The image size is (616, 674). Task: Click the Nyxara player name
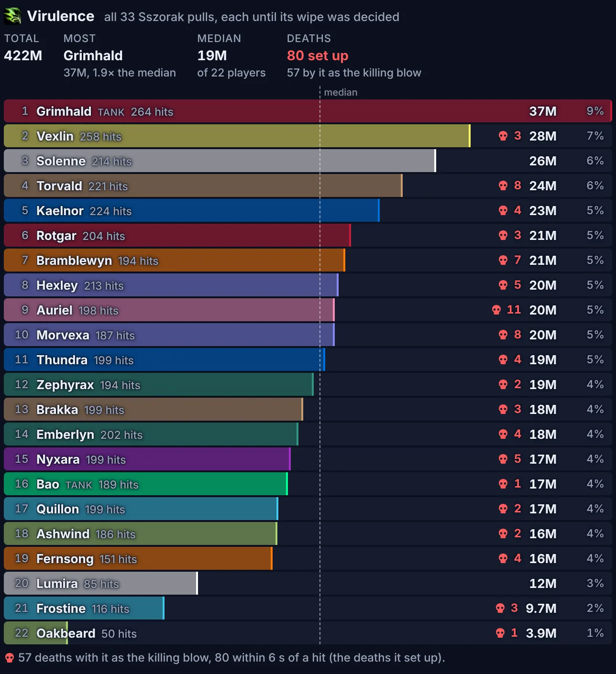click(58, 459)
